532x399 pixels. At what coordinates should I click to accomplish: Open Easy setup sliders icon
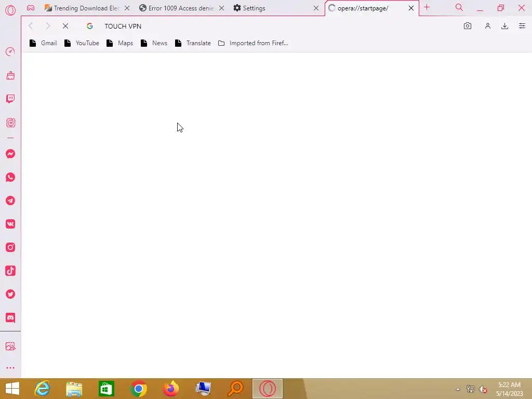(x=522, y=26)
